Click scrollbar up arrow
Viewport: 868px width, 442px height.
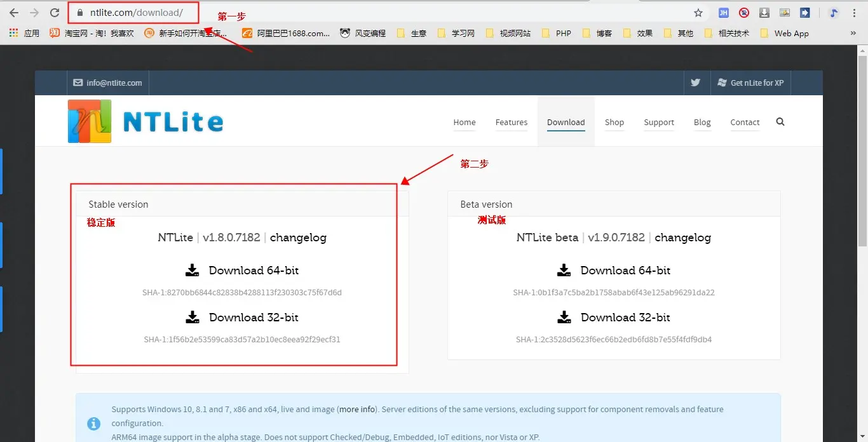click(862, 51)
